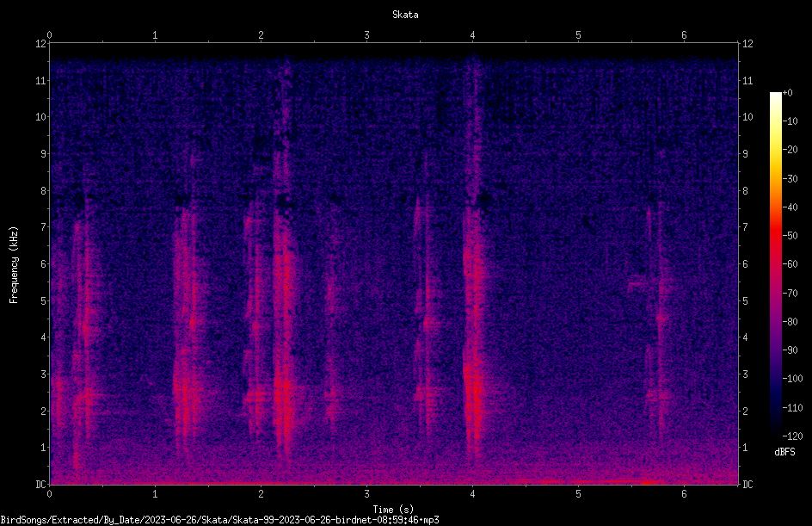Click the '6' tick on the bottom time axis
This screenshot has height=526, width=812.
684,494
